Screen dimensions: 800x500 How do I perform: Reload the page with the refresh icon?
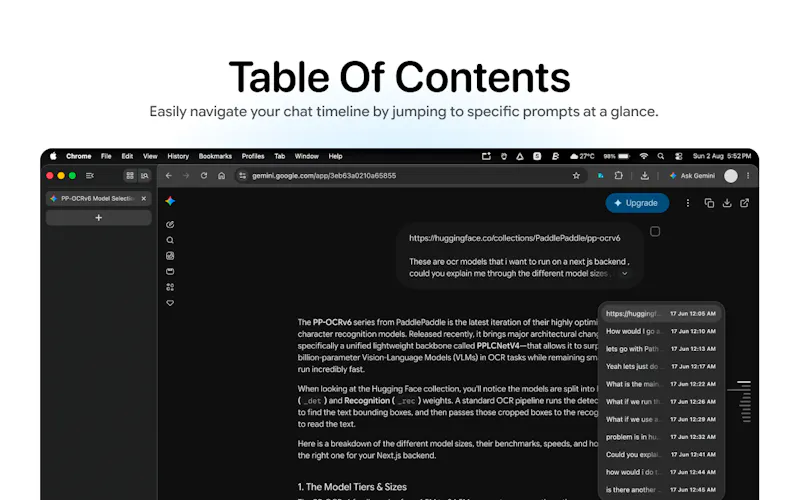[x=204, y=176]
